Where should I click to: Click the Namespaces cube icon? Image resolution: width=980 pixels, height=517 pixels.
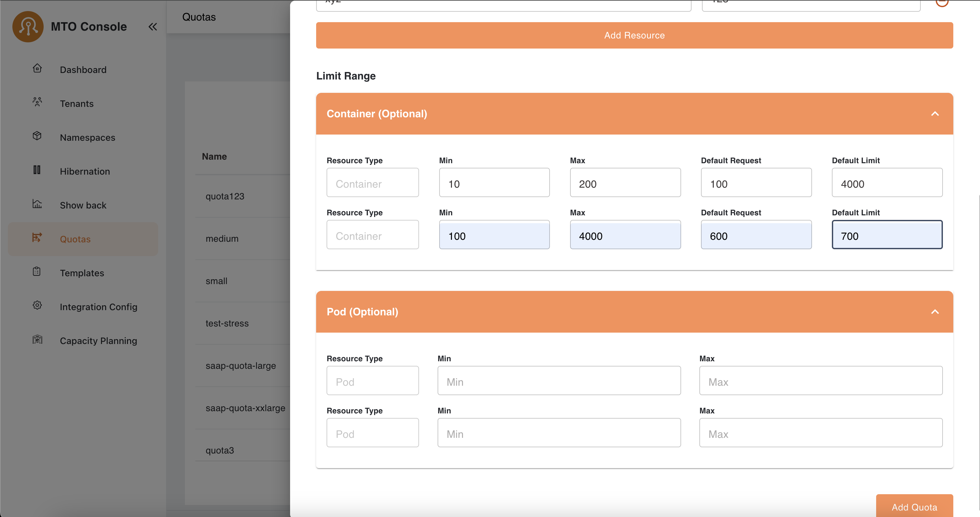pos(37,136)
